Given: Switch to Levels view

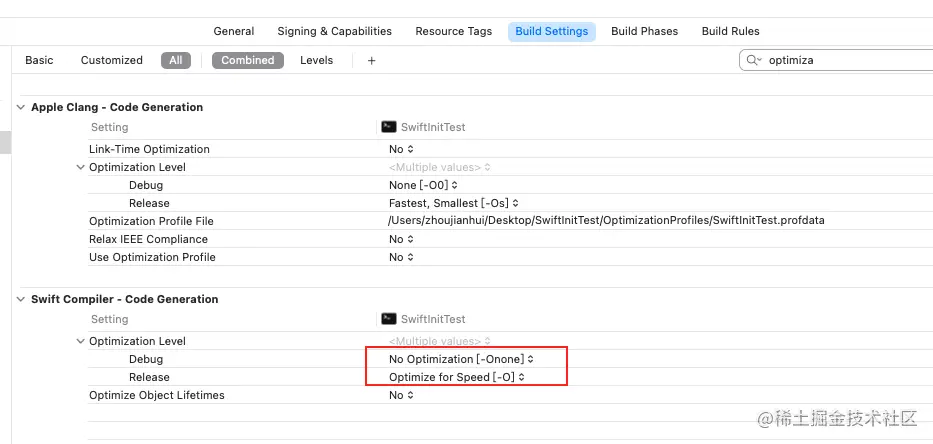Looking at the screenshot, I should coord(316,60).
